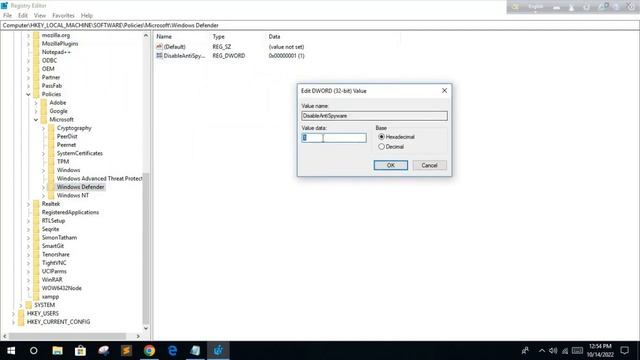Open the Edit menu

(23, 16)
